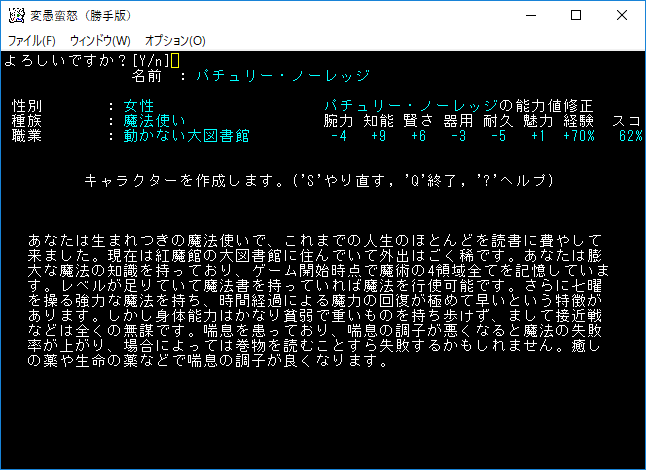Click the 腕力 stat column header
Screen dimensions: 646x470
pos(339,120)
